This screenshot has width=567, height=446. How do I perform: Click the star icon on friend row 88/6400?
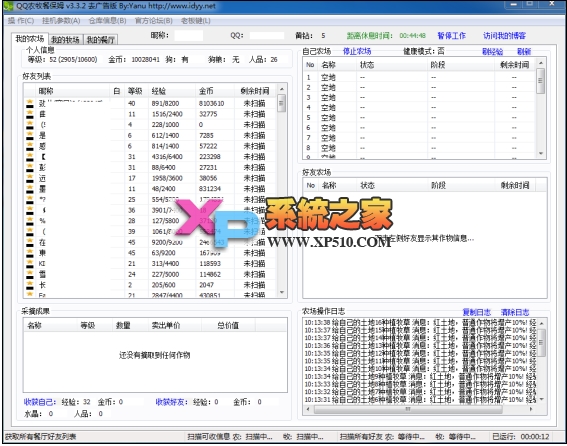(x=30, y=167)
